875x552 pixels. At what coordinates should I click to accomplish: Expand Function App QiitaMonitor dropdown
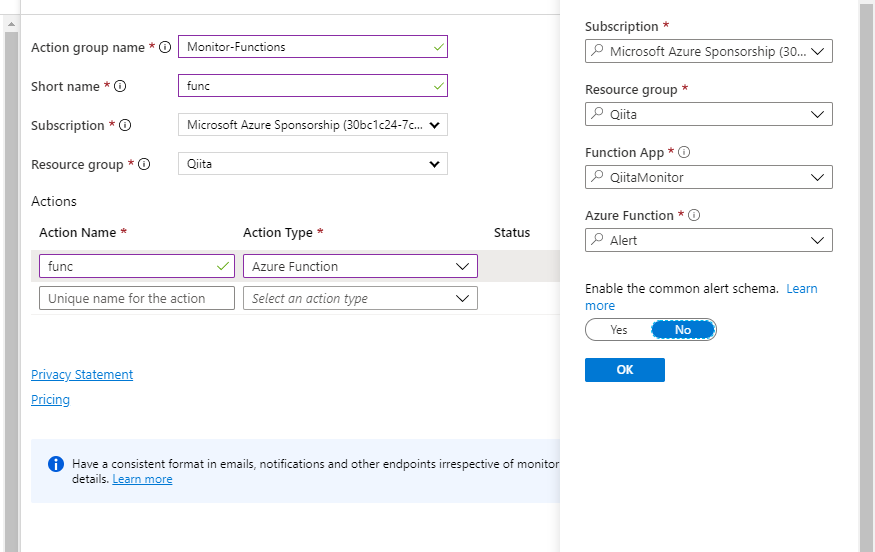pyautogui.click(x=818, y=177)
